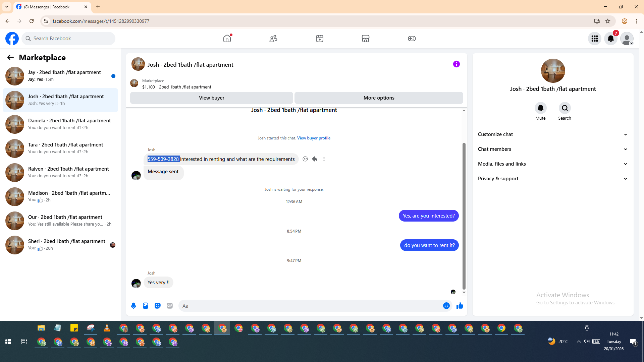Mute the Josh conversation

(540, 108)
